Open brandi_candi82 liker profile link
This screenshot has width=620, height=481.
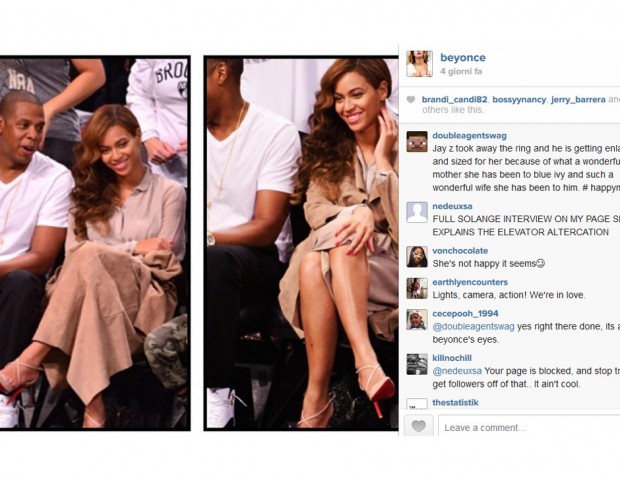click(x=454, y=100)
